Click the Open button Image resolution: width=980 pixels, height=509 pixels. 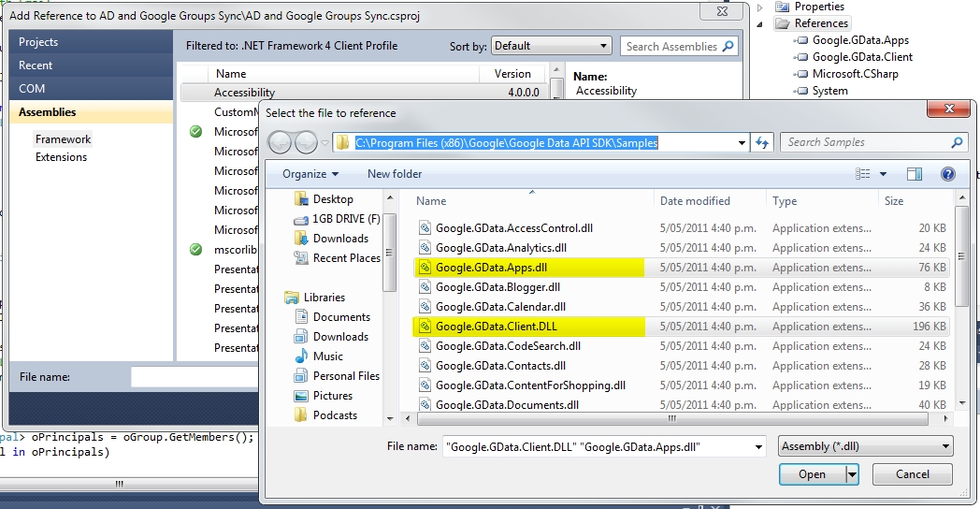click(812, 474)
